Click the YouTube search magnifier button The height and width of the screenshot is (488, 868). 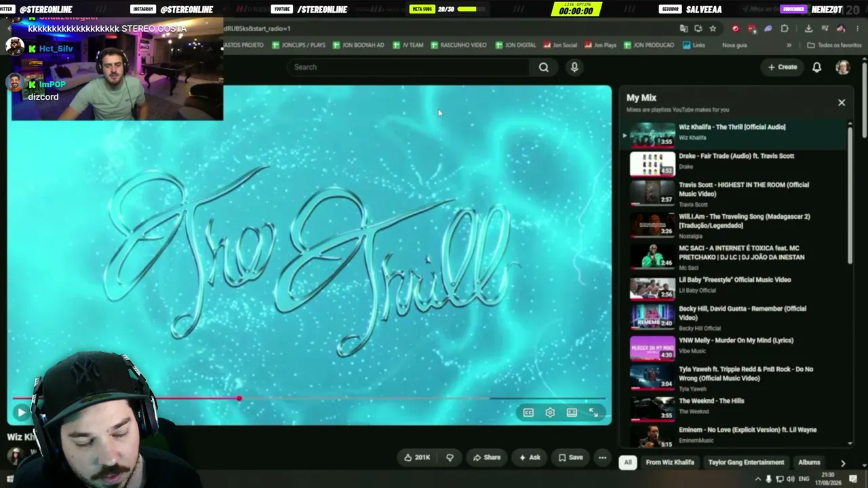click(x=544, y=67)
